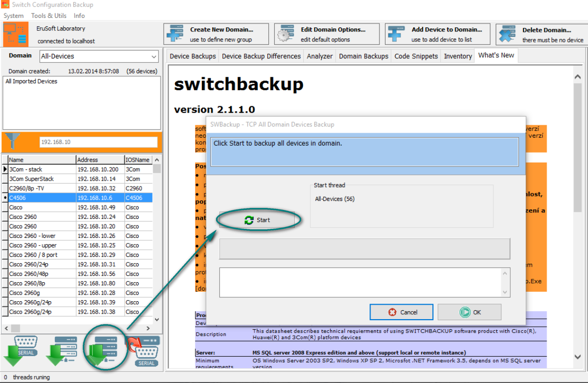Click the device list scroll up arrow
Image resolution: width=588 pixels, height=383 pixels.
point(157,160)
